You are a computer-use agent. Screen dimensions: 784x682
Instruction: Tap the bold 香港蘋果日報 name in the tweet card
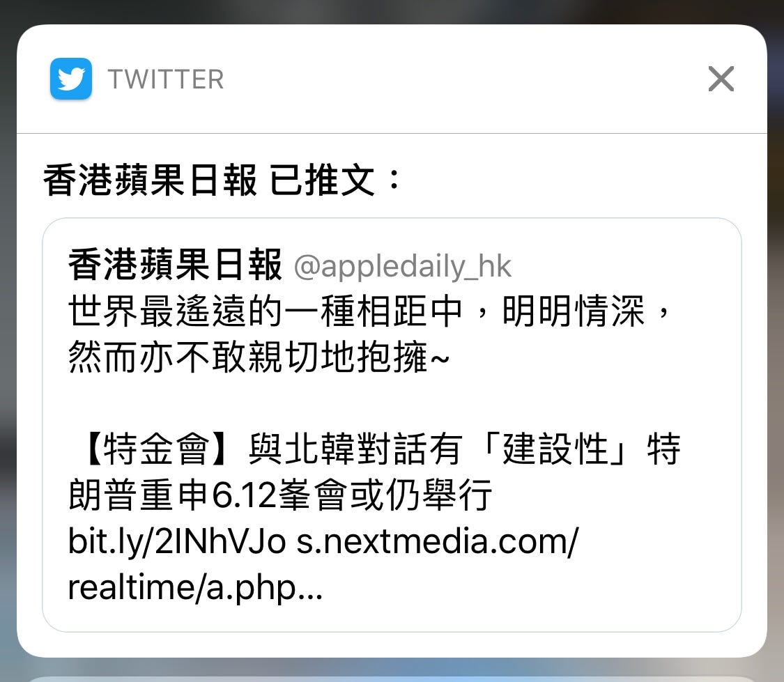(175, 265)
